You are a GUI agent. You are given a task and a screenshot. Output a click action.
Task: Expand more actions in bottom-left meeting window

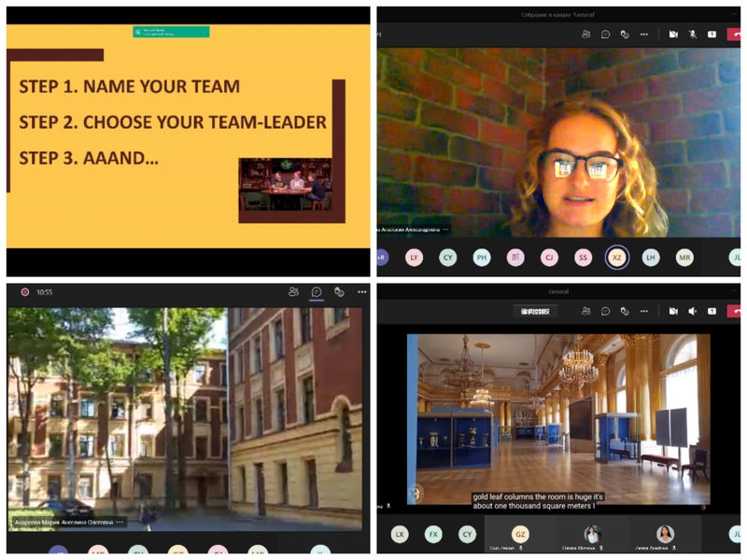click(362, 292)
